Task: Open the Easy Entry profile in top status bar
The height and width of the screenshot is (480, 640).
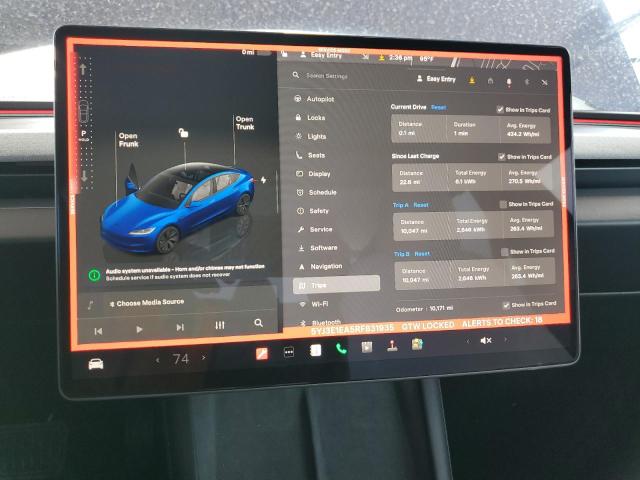Action: coord(321,55)
